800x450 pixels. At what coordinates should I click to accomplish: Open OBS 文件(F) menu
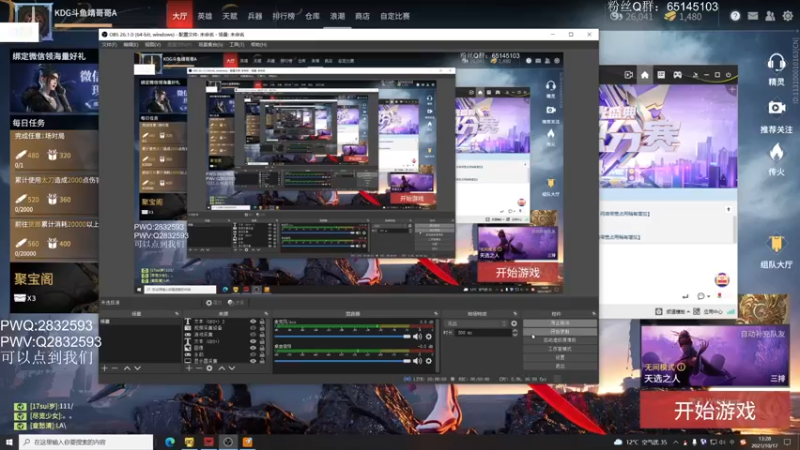pyautogui.click(x=109, y=45)
